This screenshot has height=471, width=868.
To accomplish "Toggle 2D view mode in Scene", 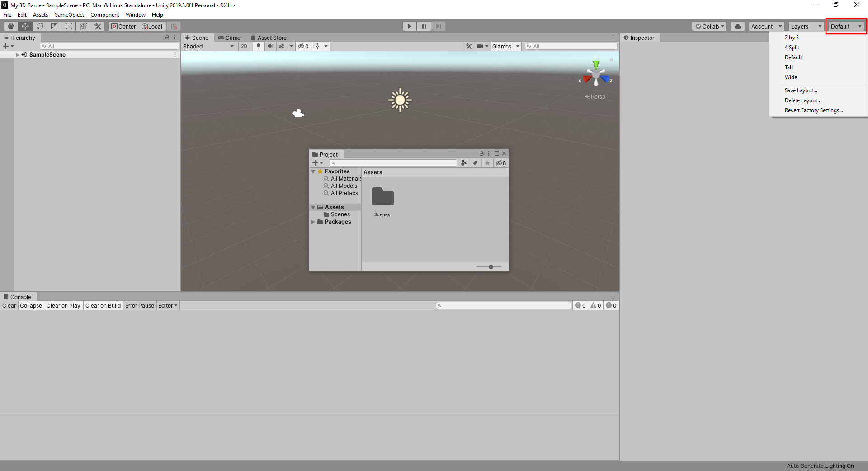I will [x=244, y=46].
